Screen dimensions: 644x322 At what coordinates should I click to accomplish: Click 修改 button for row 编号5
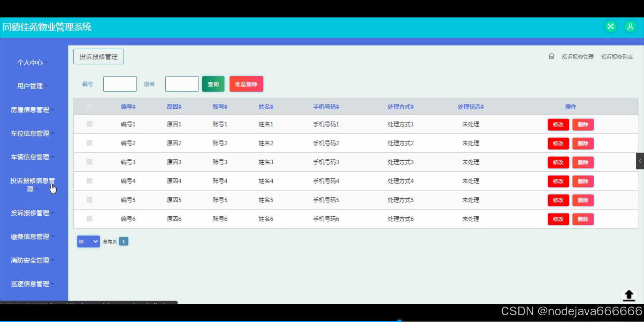click(x=558, y=200)
